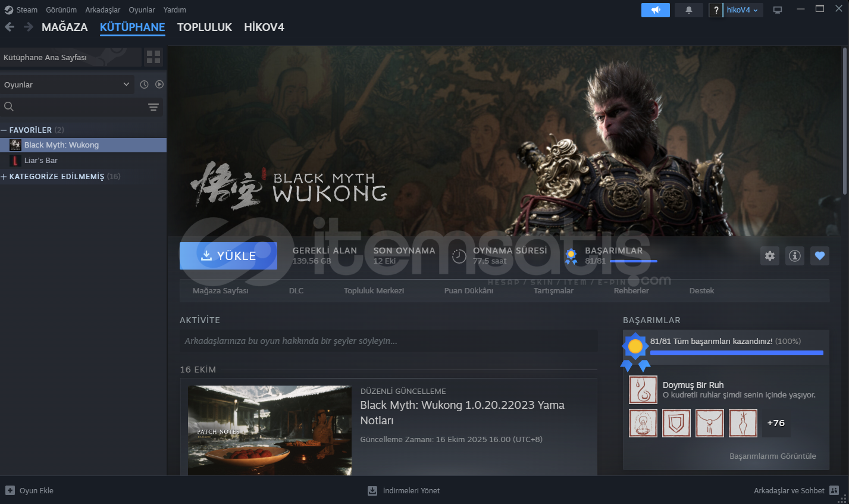849x504 pixels.
Task: Click Arkadaşlar ve Sohbet text
Action: (x=789, y=490)
